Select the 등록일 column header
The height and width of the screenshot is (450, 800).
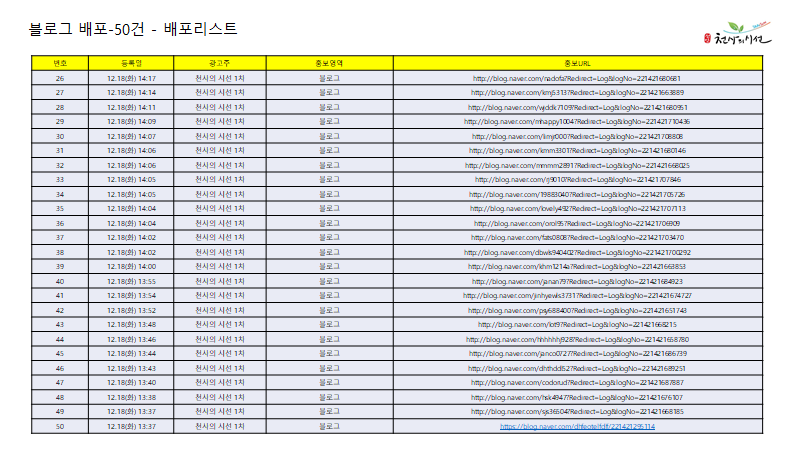(131, 62)
